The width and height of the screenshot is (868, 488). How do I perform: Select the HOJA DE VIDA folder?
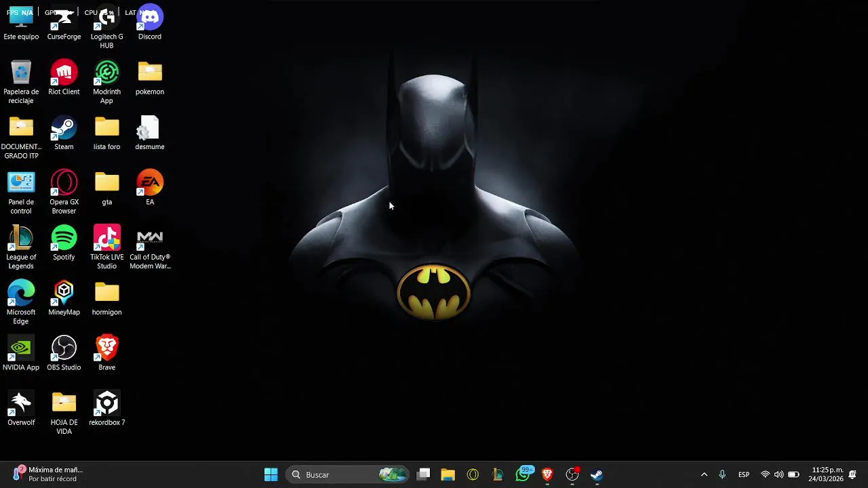coord(64,413)
